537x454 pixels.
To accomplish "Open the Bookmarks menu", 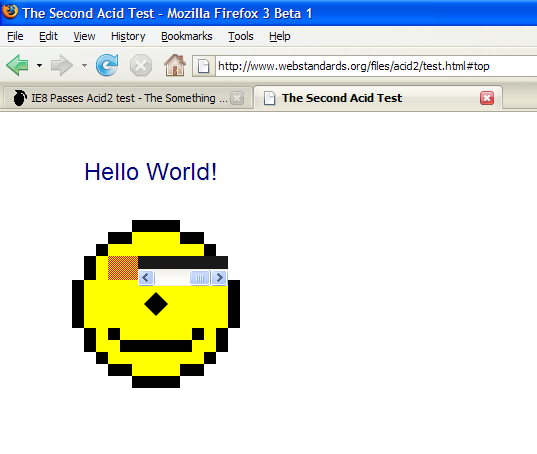I will click(187, 36).
